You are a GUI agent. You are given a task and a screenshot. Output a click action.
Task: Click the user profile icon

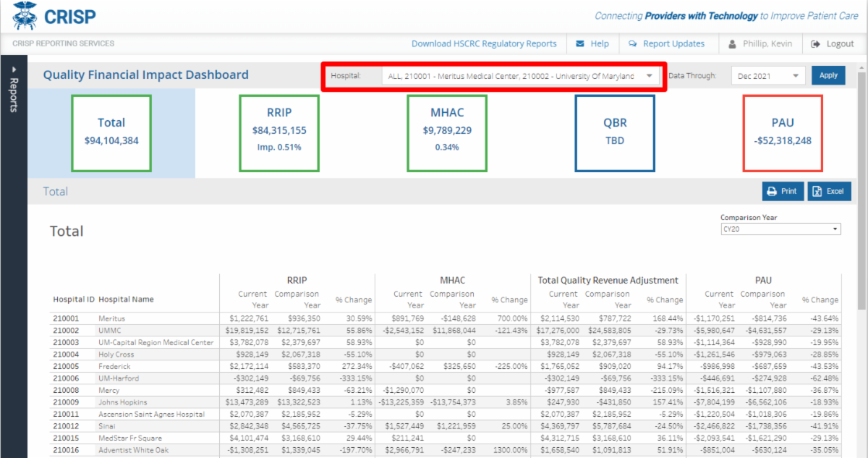(x=732, y=43)
